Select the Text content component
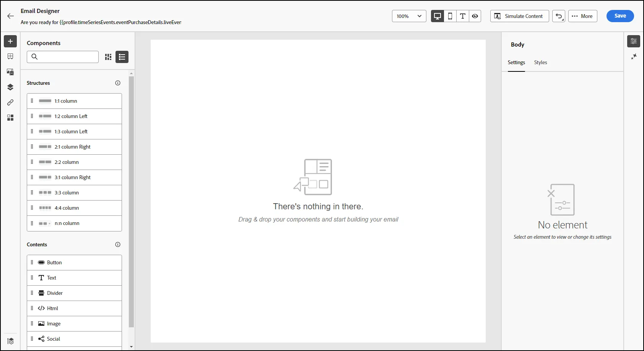This screenshot has width=644, height=351. pyautogui.click(x=74, y=278)
